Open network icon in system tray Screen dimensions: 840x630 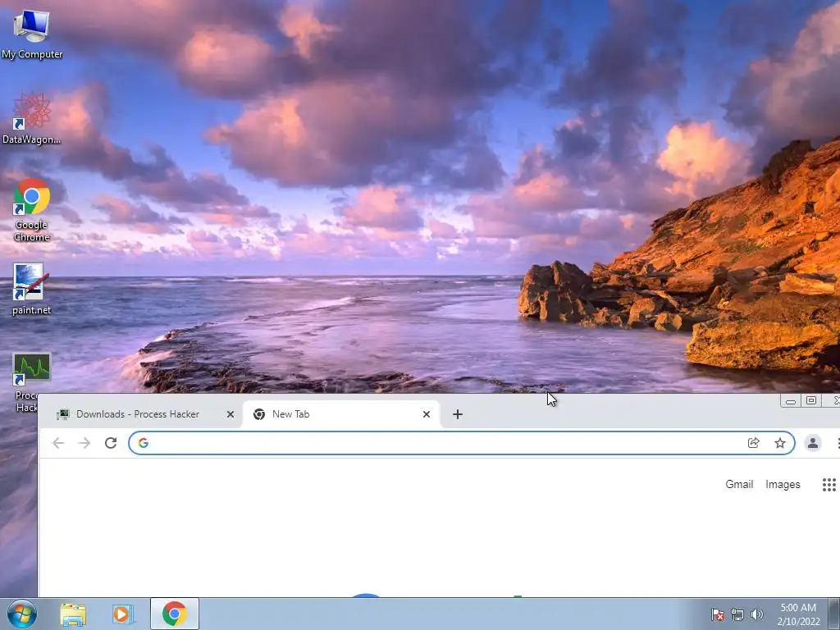[x=737, y=614]
